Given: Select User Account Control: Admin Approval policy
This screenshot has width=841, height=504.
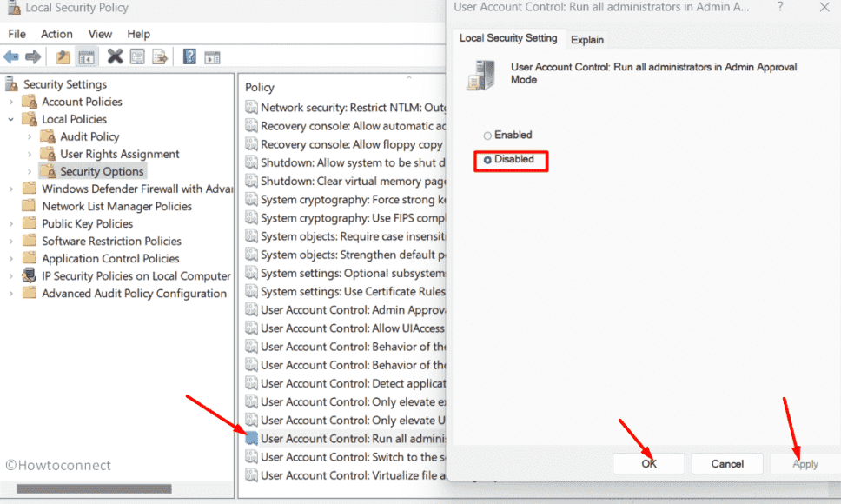Looking at the screenshot, I should pos(353,309).
